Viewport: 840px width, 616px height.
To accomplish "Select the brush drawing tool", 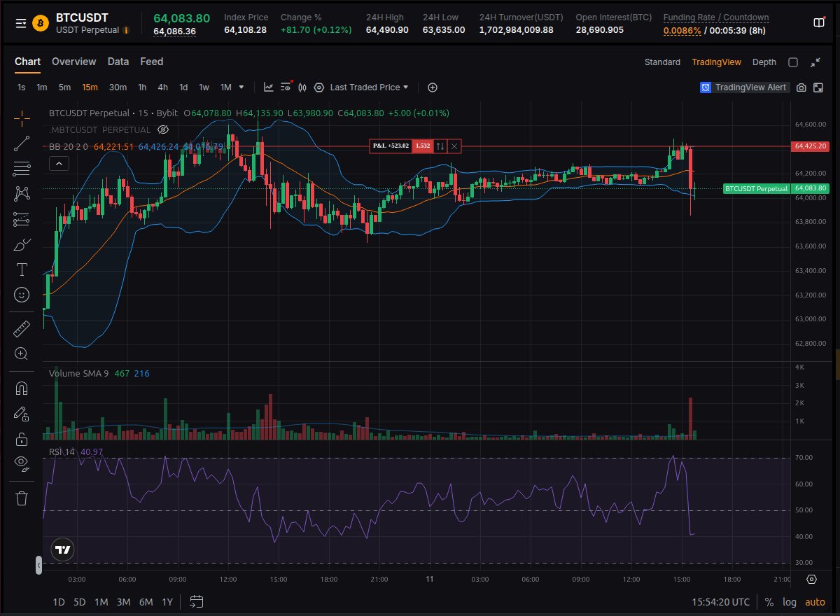I will [x=22, y=244].
